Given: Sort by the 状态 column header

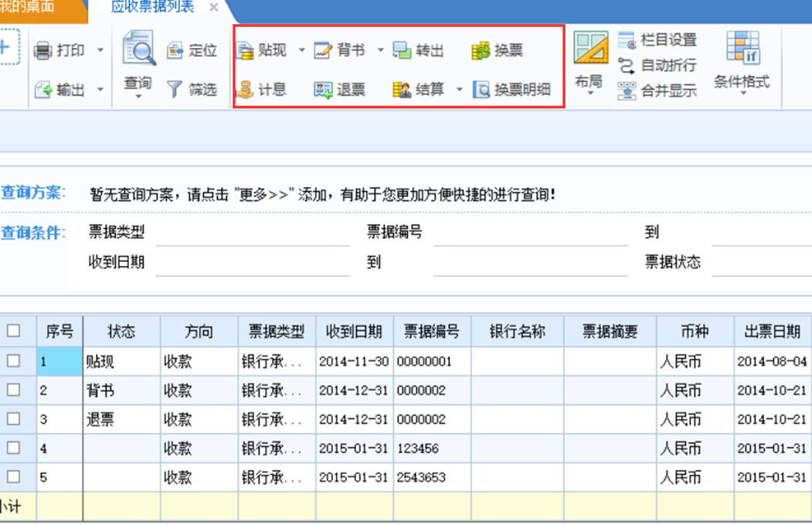Looking at the screenshot, I should click(x=121, y=331).
